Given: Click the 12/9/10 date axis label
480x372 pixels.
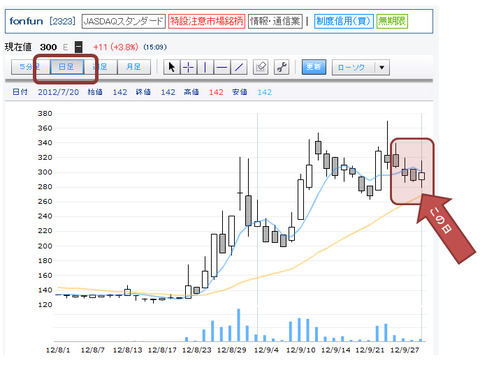Looking at the screenshot, I should click(x=301, y=350).
